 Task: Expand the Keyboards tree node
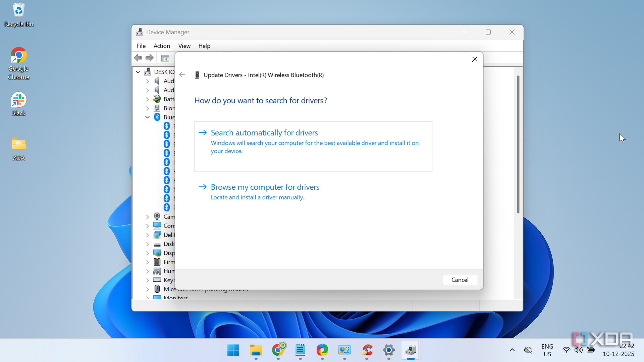pos(147,280)
